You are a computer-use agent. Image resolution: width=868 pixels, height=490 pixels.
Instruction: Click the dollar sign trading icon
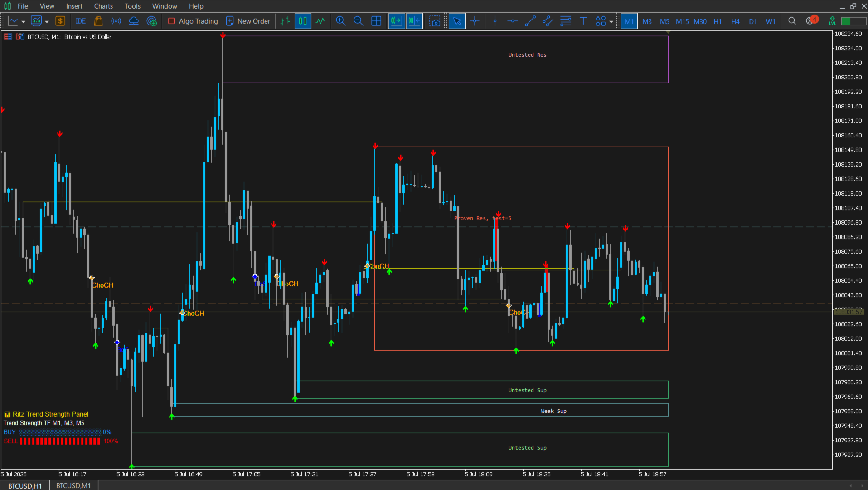click(x=60, y=21)
